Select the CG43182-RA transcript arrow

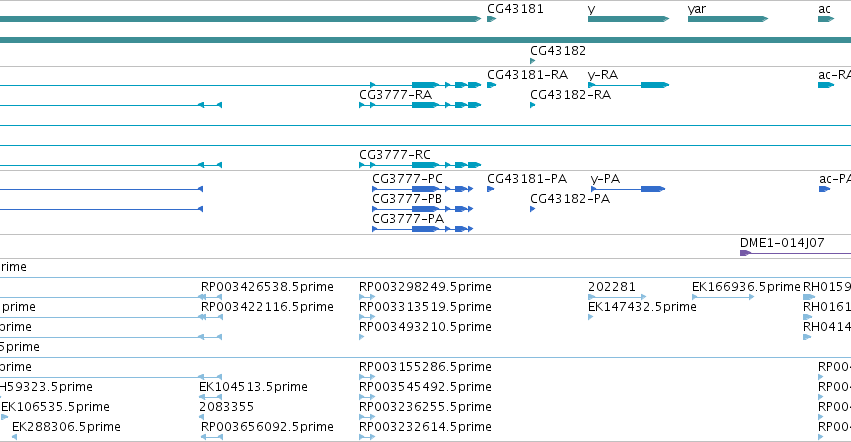pyautogui.click(x=533, y=105)
